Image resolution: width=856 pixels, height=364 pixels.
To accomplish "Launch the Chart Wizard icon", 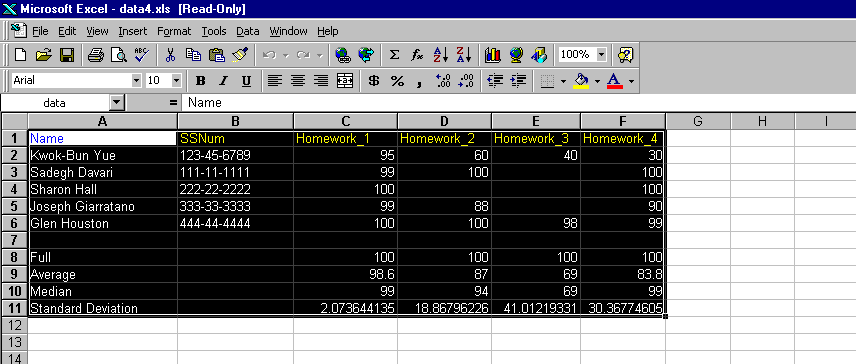I will pos(493,55).
